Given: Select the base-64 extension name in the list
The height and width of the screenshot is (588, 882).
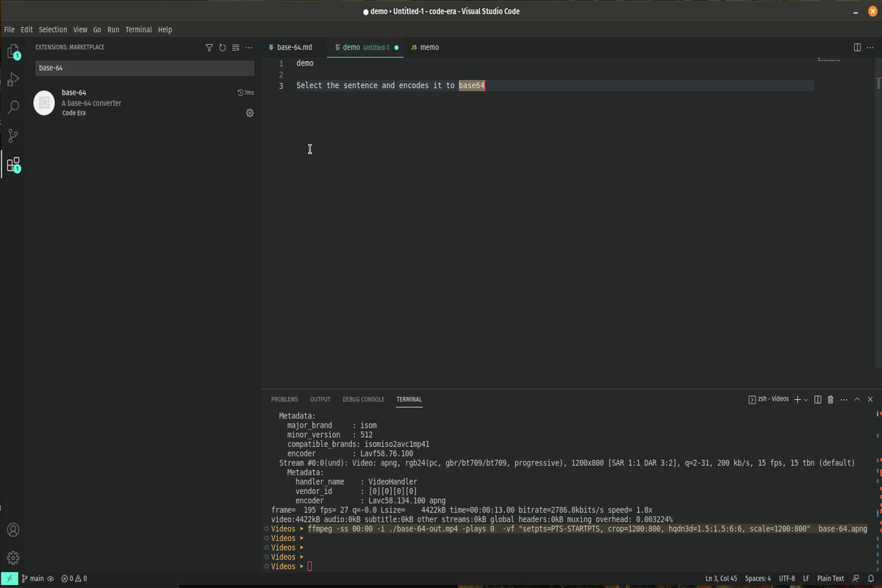Looking at the screenshot, I should pyautogui.click(x=73, y=93).
